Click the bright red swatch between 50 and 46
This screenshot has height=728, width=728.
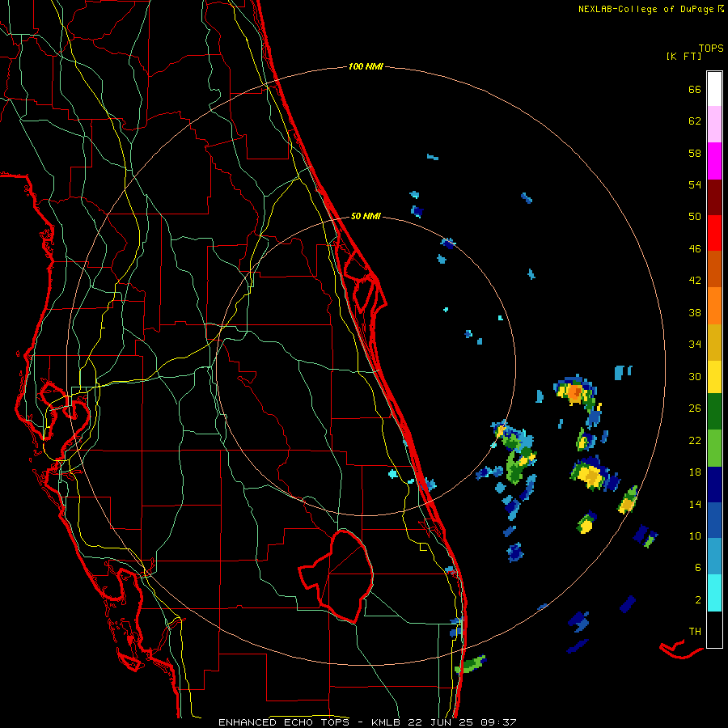714,233
